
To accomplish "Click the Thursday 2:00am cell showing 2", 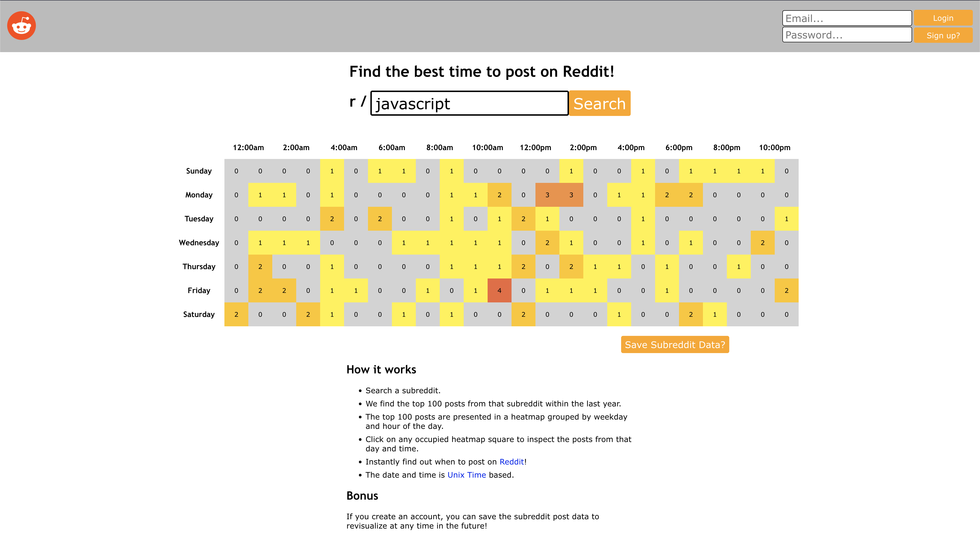I will [x=260, y=267].
